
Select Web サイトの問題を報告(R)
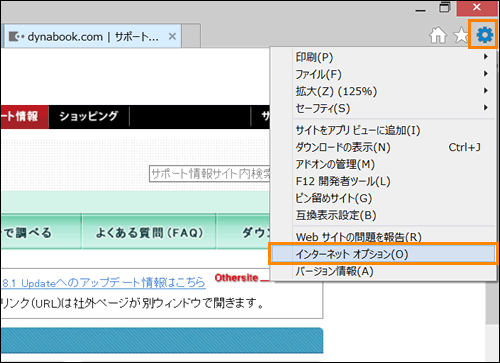(x=392, y=237)
